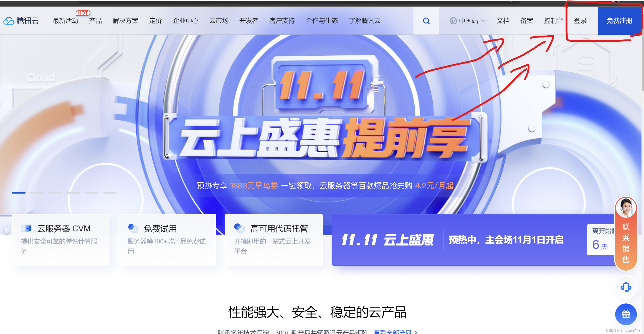Click the blue gift icon button
The image size is (644, 334).
point(626,314)
